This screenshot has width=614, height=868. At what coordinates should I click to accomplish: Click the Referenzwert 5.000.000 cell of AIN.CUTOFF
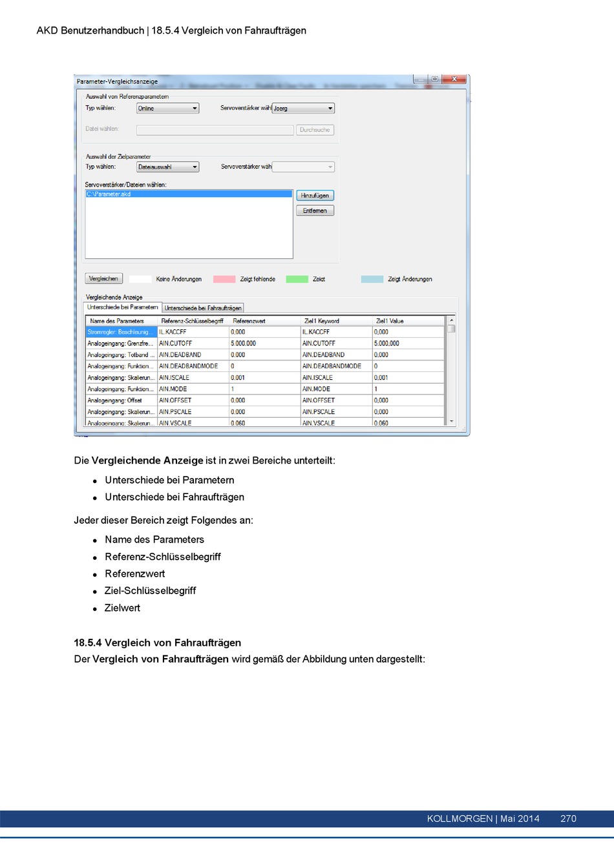[265, 344]
